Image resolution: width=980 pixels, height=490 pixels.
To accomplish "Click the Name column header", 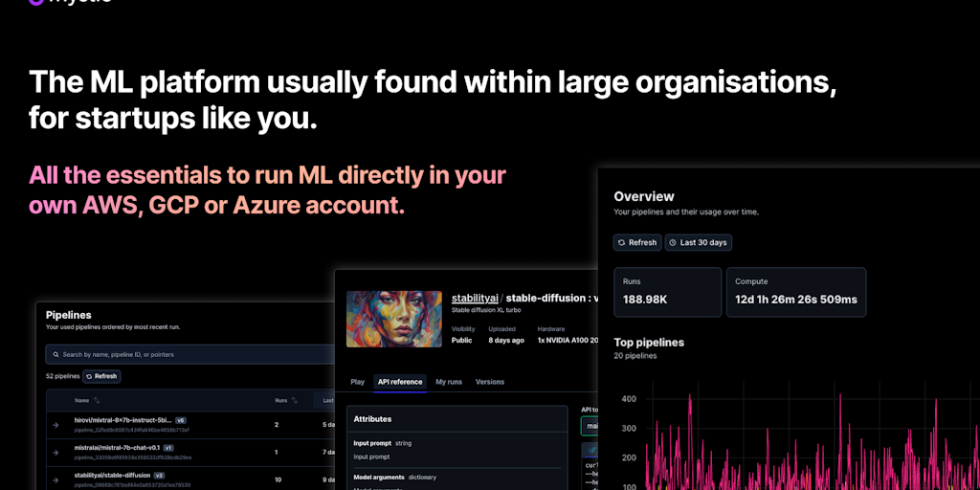I will coord(82,401).
